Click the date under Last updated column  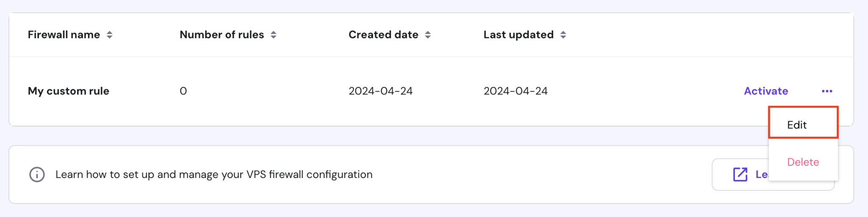pyautogui.click(x=515, y=91)
